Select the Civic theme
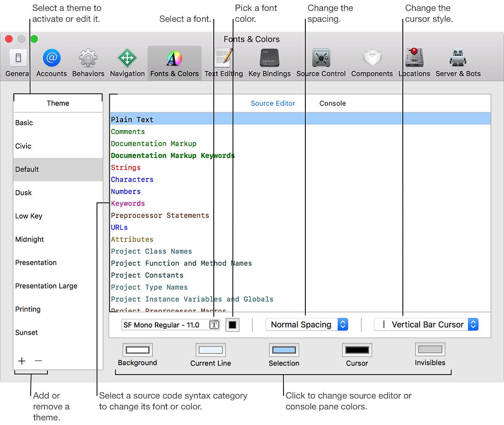 pyautogui.click(x=58, y=146)
